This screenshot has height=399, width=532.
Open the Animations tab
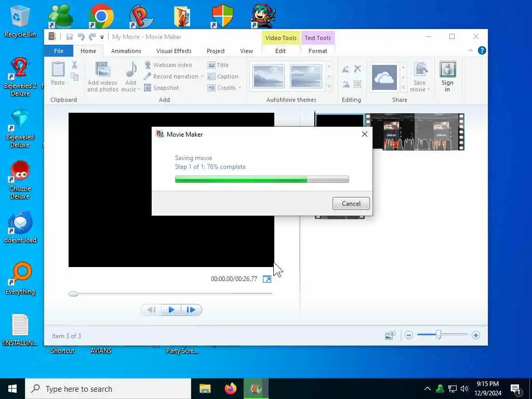pyautogui.click(x=126, y=51)
